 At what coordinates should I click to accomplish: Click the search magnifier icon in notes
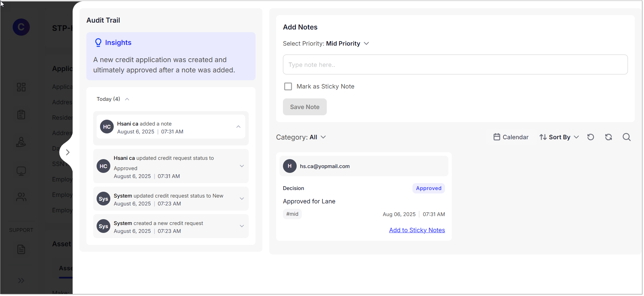coord(626,137)
